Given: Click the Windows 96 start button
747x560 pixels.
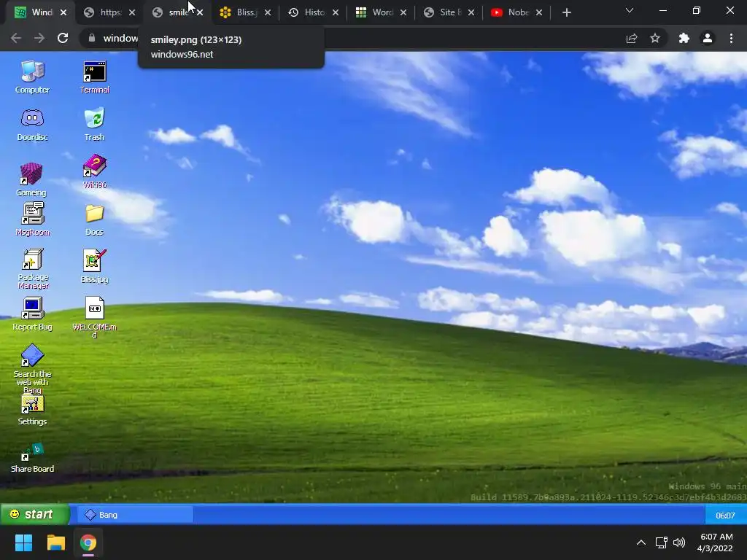Looking at the screenshot, I should tap(34, 514).
